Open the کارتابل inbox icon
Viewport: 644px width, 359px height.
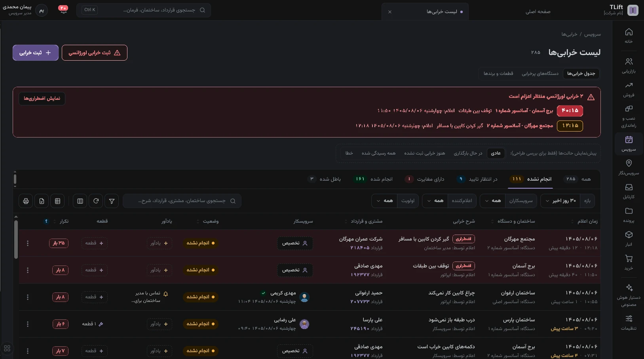tap(629, 191)
